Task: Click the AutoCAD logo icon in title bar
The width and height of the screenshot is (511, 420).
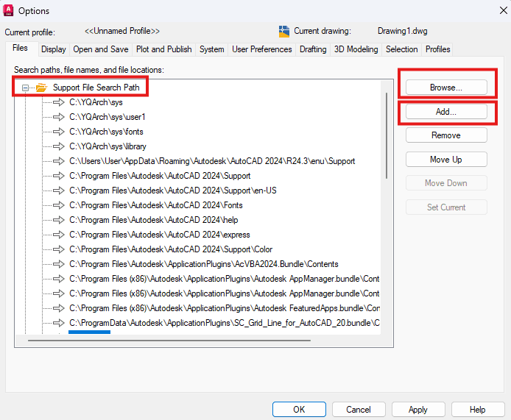Action: (8, 10)
